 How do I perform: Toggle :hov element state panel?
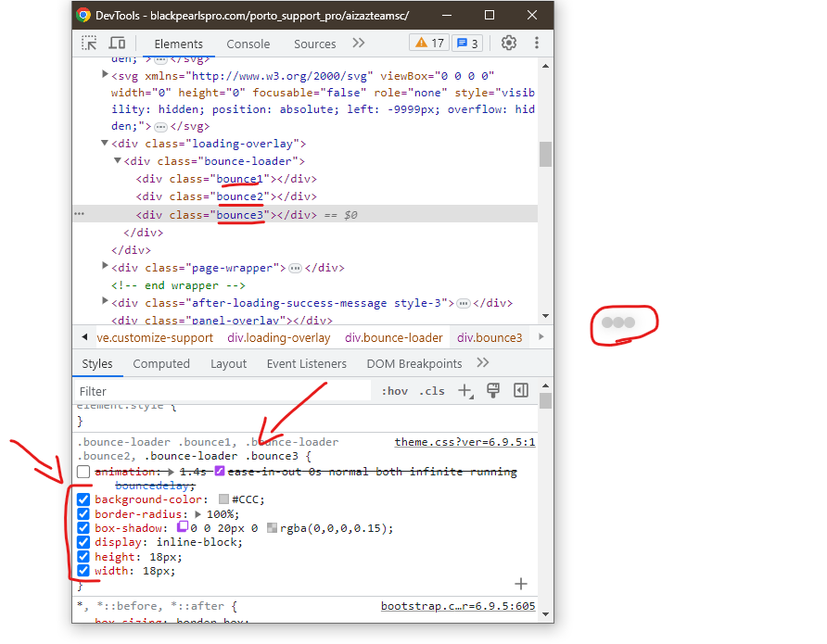(x=395, y=391)
